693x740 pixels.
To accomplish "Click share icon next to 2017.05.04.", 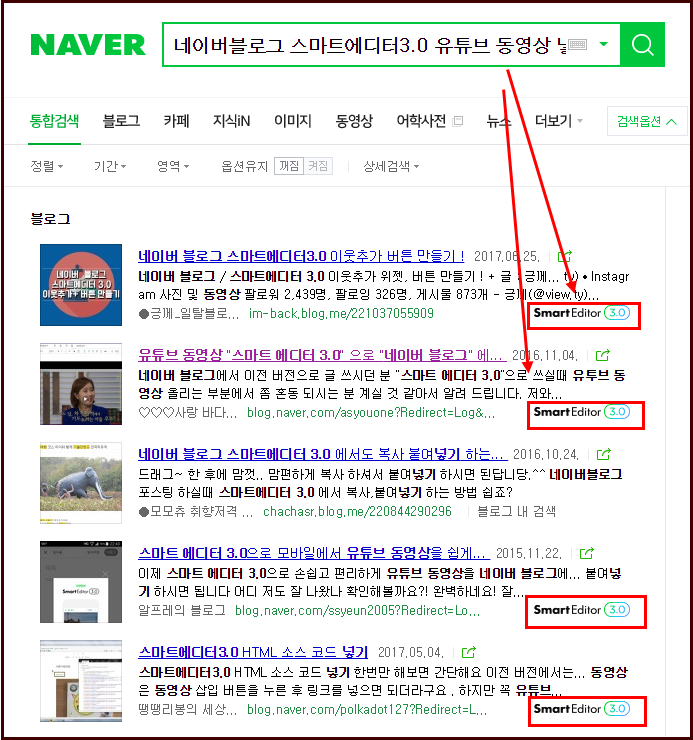I will (469, 652).
